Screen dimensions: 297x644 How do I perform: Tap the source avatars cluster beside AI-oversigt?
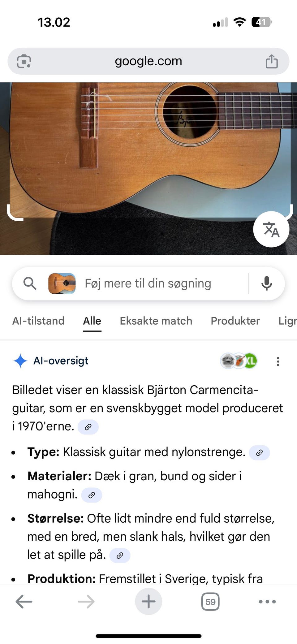tap(239, 361)
